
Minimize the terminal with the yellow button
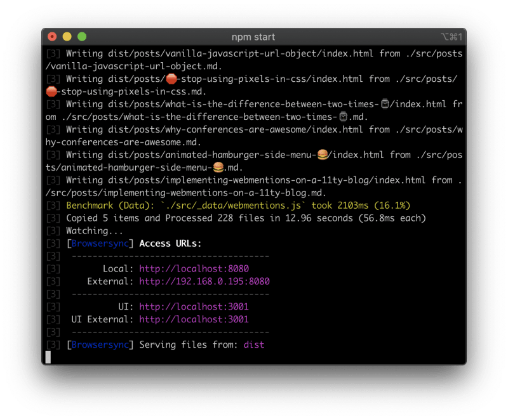(x=67, y=37)
